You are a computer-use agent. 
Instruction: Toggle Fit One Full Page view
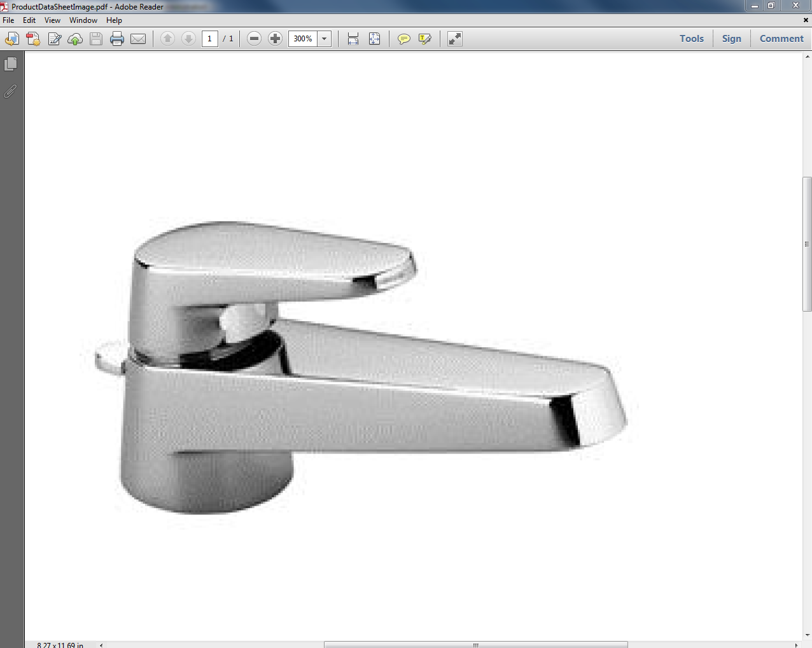[374, 39]
